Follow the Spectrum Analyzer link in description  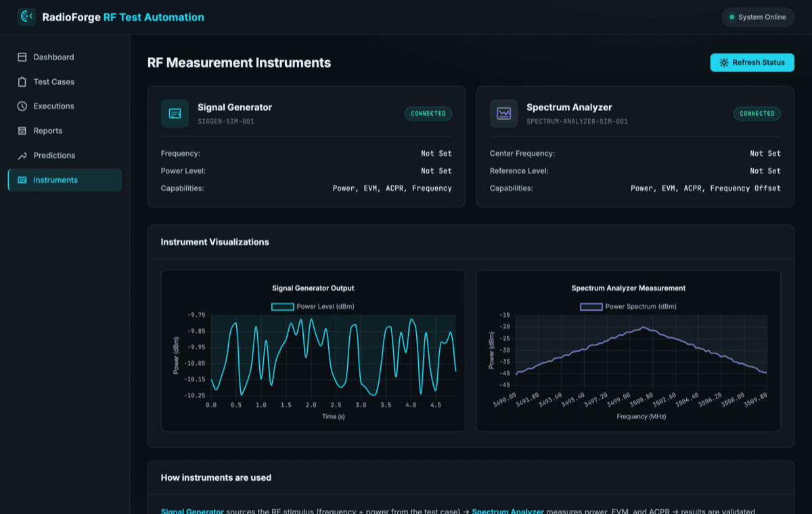point(507,511)
